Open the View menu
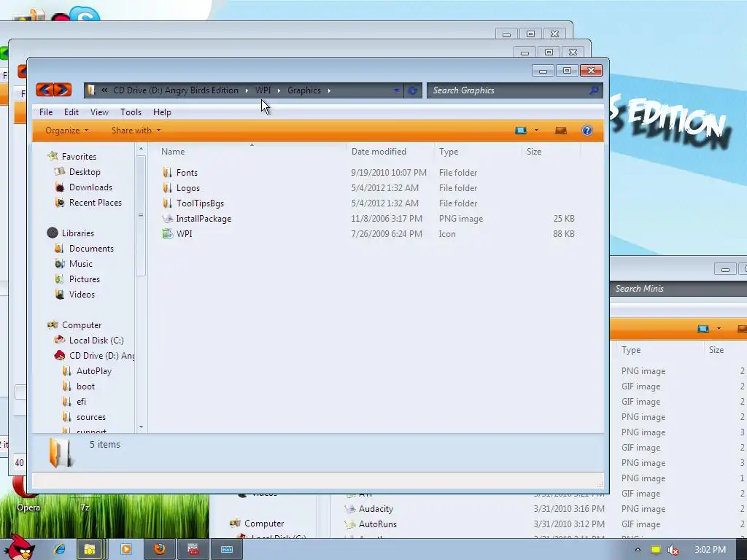The height and width of the screenshot is (560, 747). point(99,112)
